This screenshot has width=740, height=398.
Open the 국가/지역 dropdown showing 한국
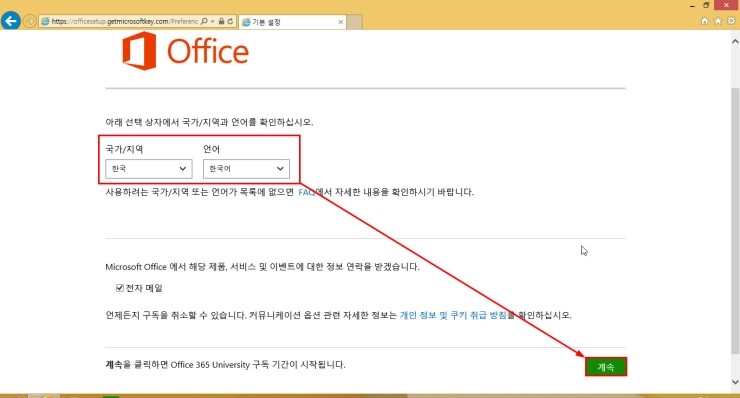pos(149,169)
